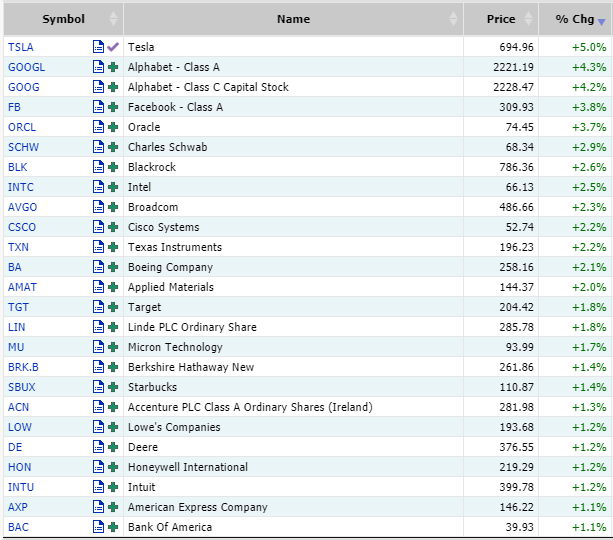Click the Micron Technology price 93.99
The image size is (613, 540).
[x=520, y=347]
